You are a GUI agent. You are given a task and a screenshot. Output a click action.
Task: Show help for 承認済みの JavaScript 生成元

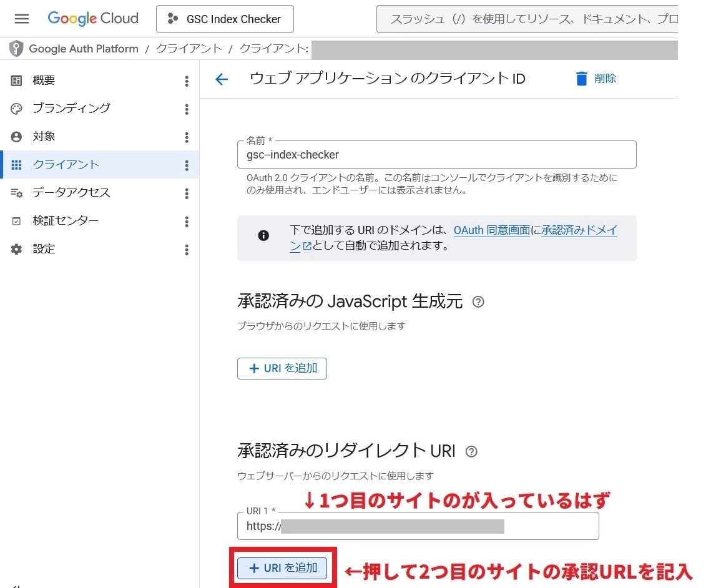point(478,302)
